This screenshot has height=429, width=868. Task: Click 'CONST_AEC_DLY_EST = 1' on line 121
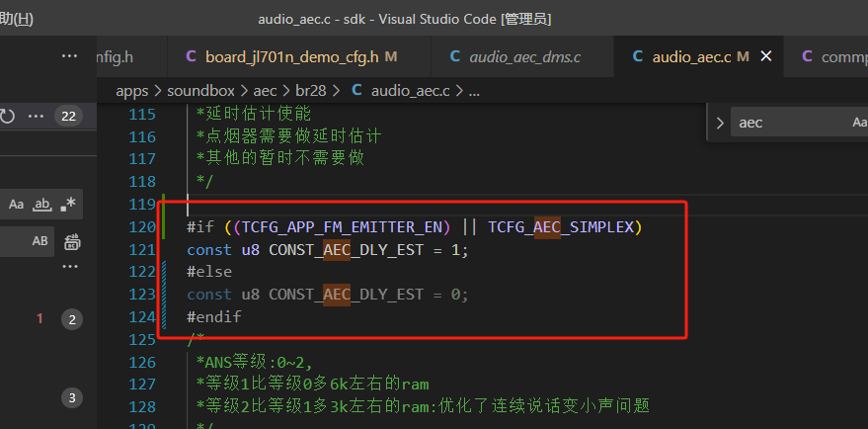[x=364, y=250]
